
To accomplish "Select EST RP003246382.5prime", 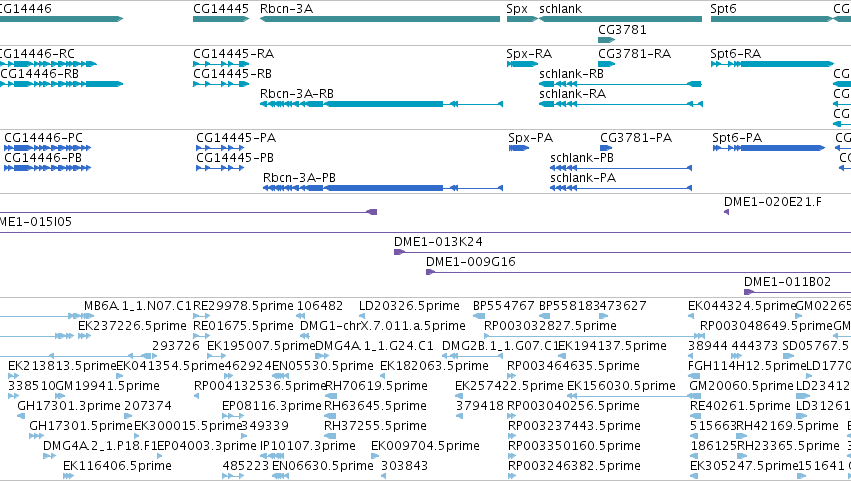I will [x=574, y=466].
